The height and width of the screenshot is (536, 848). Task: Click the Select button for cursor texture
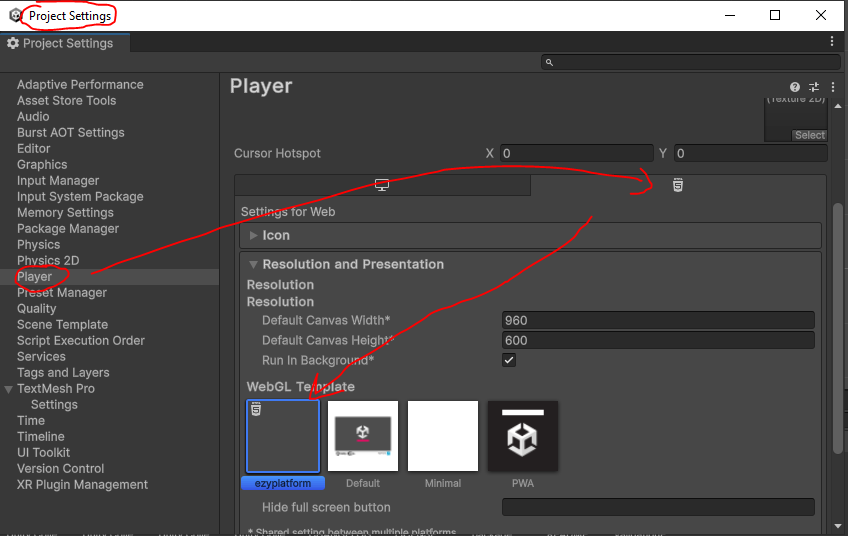pos(809,135)
